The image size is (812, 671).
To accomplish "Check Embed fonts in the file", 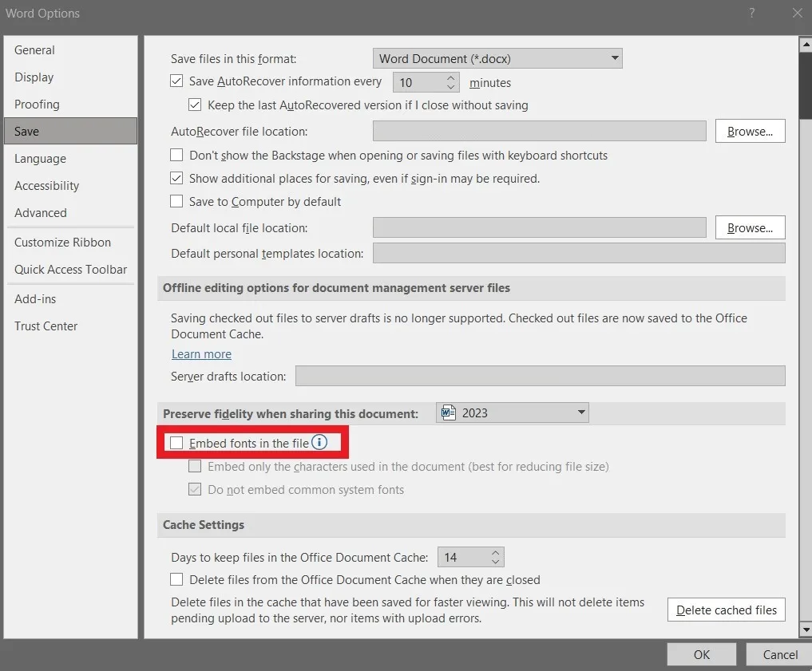I will click(x=176, y=443).
